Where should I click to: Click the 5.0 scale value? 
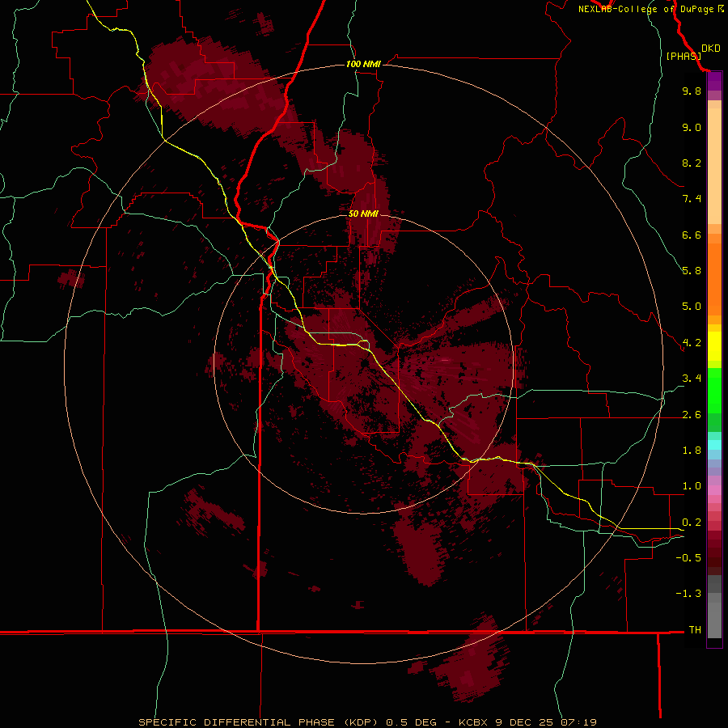click(x=692, y=307)
